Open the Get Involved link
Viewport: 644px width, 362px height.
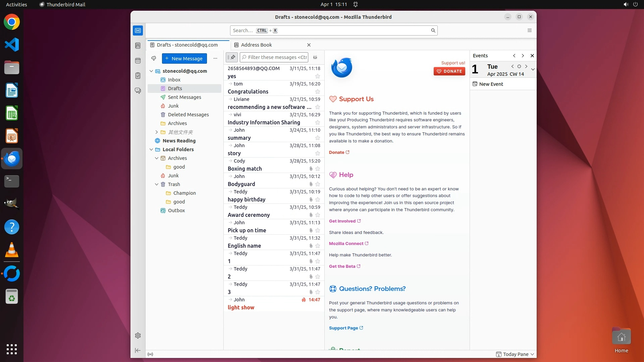click(342, 221)
